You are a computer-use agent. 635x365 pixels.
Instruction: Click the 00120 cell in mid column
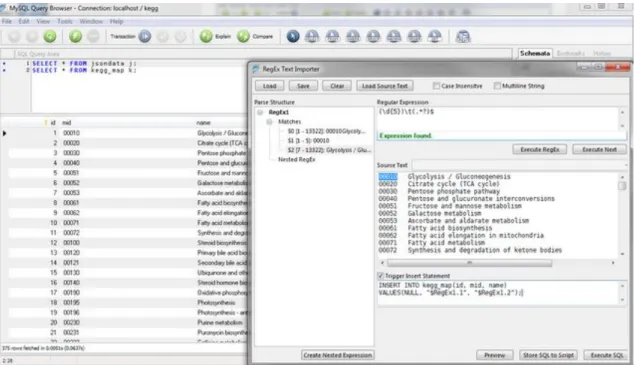tap(71, 252)
